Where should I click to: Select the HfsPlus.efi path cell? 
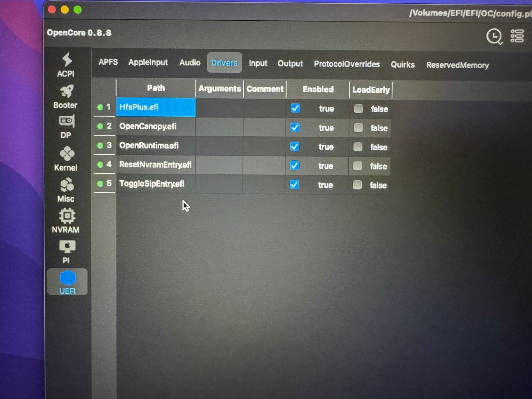click(x=156, y=107)
